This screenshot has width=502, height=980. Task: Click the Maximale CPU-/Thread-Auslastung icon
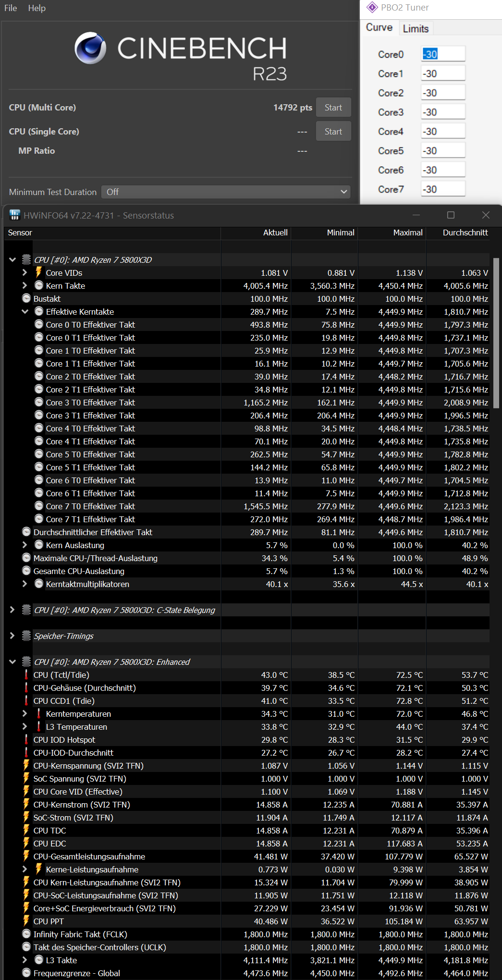click(26, 558)
